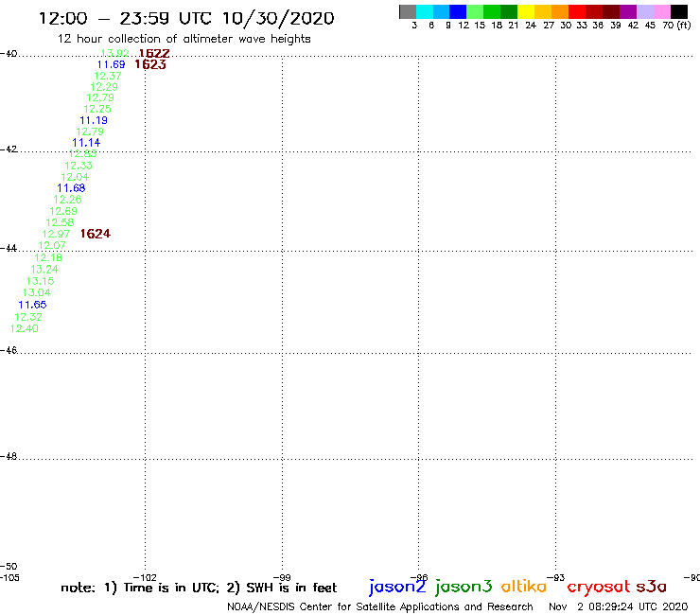
Task: Click the 13.92 wave height value
Action: click(115, 53)
